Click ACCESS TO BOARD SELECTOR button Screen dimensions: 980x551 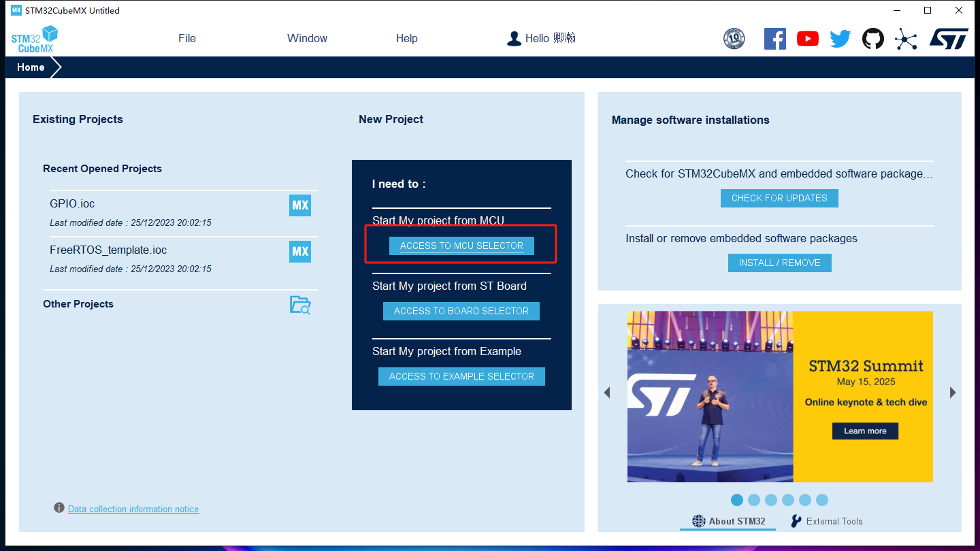pyautogui.click(x=461, y=311)
